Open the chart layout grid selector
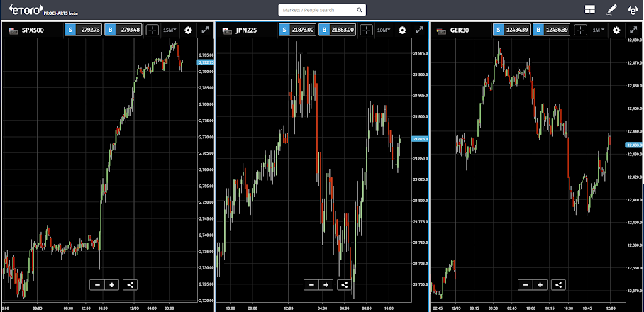This screenshot has width=644, height=312. click(x=590, y=10)
